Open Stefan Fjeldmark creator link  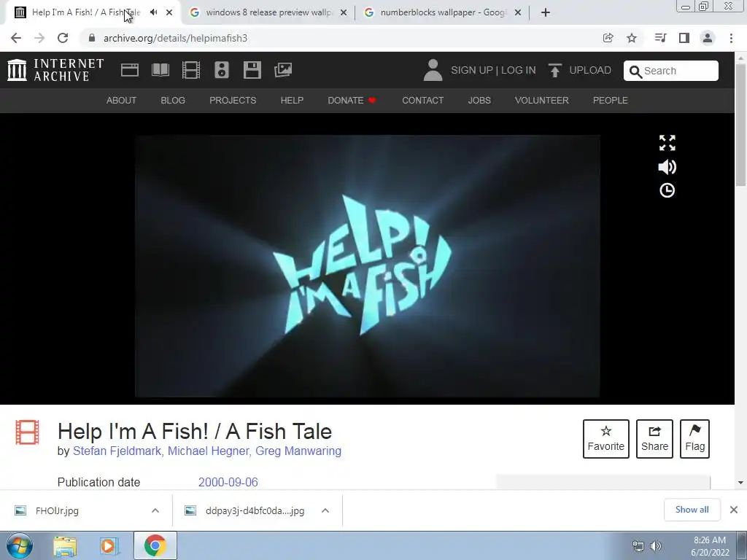pyautogui.click(x=117, y=451)
